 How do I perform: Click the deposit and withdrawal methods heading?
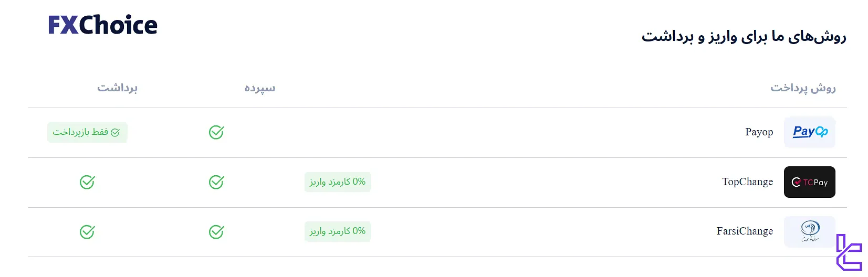(x=744, y=37)
